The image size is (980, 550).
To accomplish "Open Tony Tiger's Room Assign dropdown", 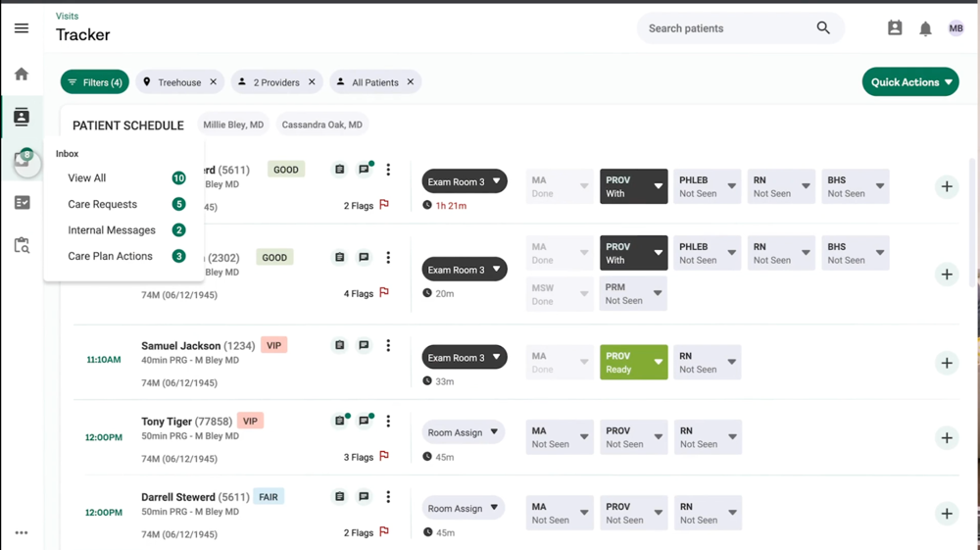I will click(464, 431).
